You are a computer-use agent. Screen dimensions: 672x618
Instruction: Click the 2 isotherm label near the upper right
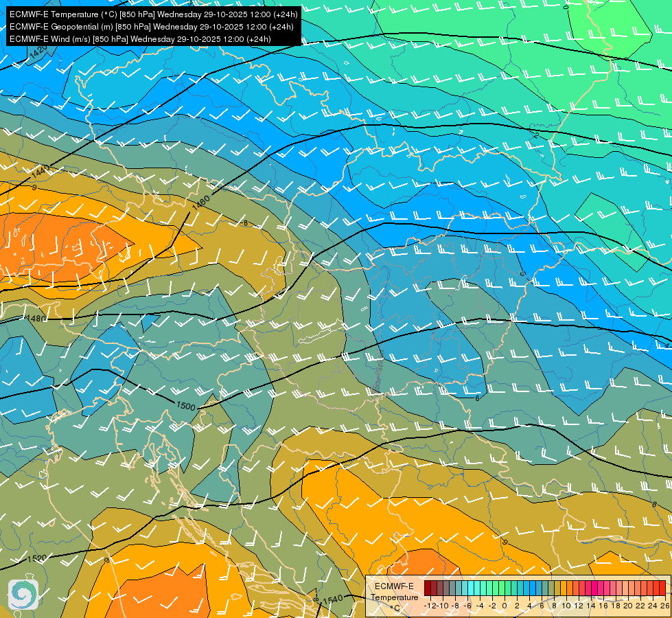[537, 135]
